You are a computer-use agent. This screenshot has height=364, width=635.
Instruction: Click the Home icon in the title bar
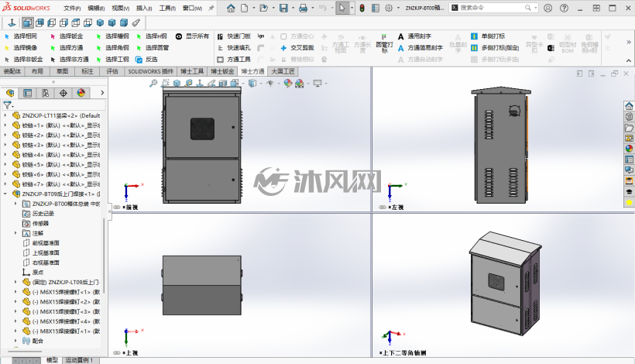(x=231, y=8)
